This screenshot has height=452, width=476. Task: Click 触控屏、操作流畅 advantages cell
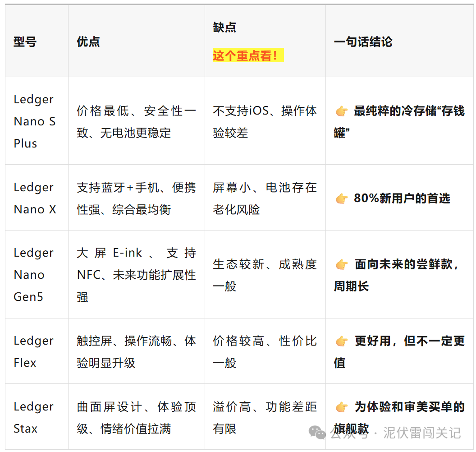click(x=136, y=351)
